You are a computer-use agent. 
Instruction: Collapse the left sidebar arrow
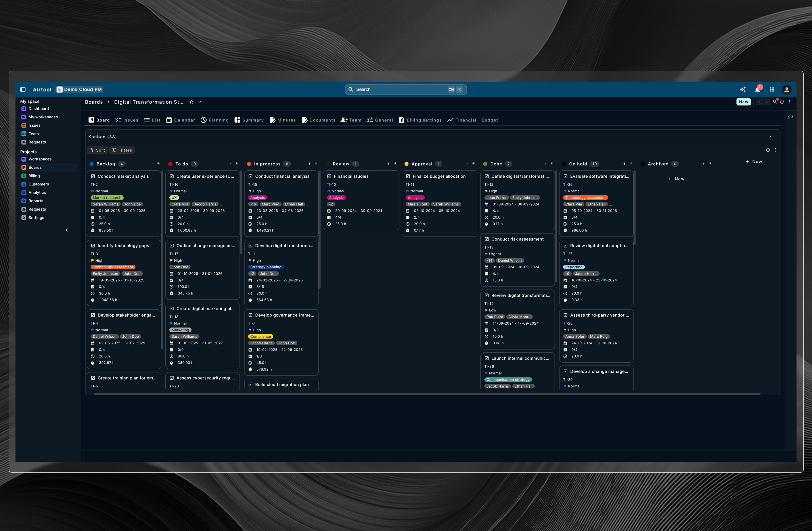pos(67,230)
